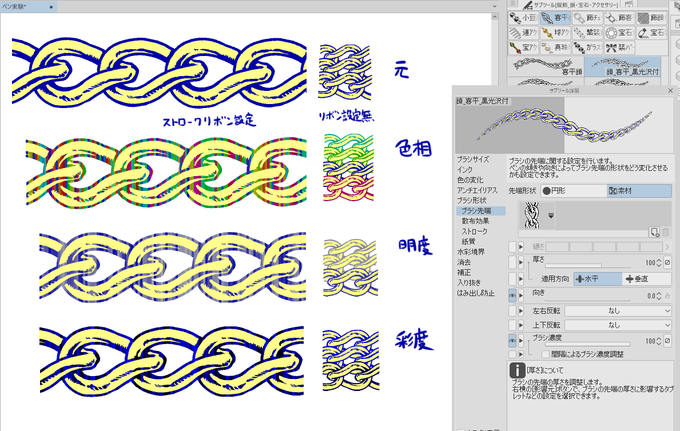Click the brush tip material thumbnail

[532, 215]
